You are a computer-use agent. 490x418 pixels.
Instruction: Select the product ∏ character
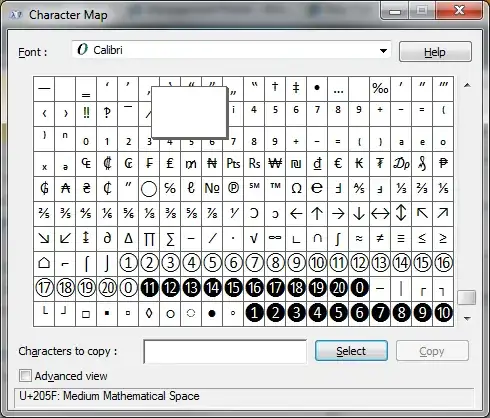pyautogui.click(x=149, y=239)
